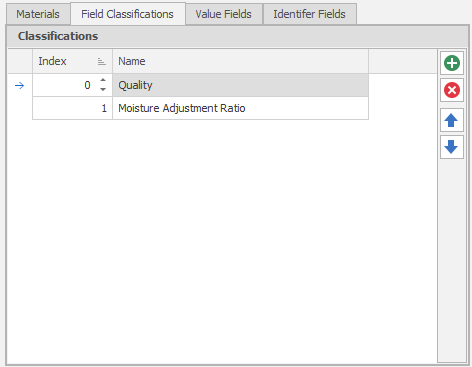
Task: Decrease Index value with the spinner down arrow
Action: pos(103,89)
